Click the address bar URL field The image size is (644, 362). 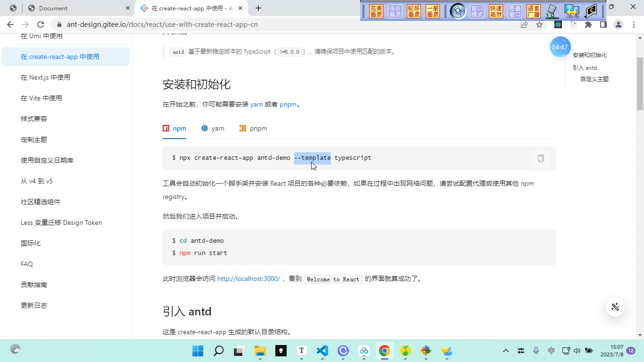(283, 25)
